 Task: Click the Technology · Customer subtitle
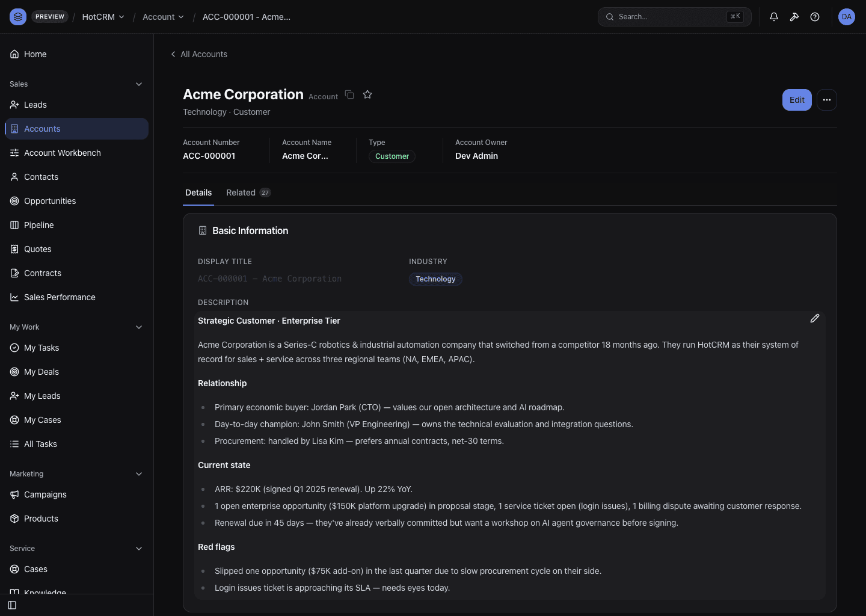point(227,112)
